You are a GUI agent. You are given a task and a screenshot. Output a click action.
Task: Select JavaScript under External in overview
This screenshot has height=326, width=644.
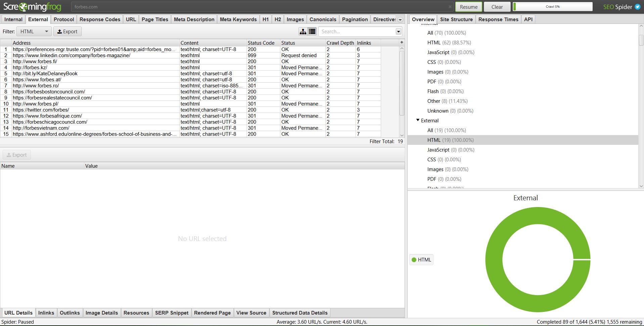tap(438, 150)
